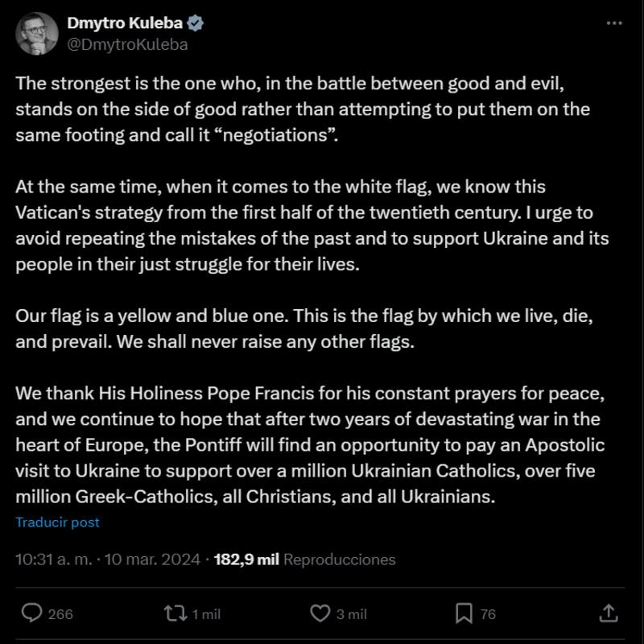This screenshot has height=644, width=644.
Task: Bookmark this post
Action: (464, 613)
